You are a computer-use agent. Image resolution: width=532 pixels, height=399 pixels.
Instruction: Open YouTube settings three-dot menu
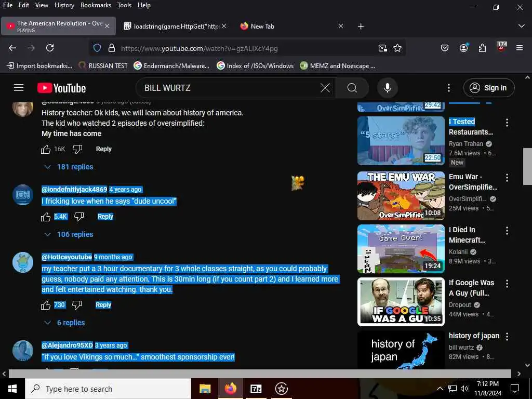pos(448,88)
